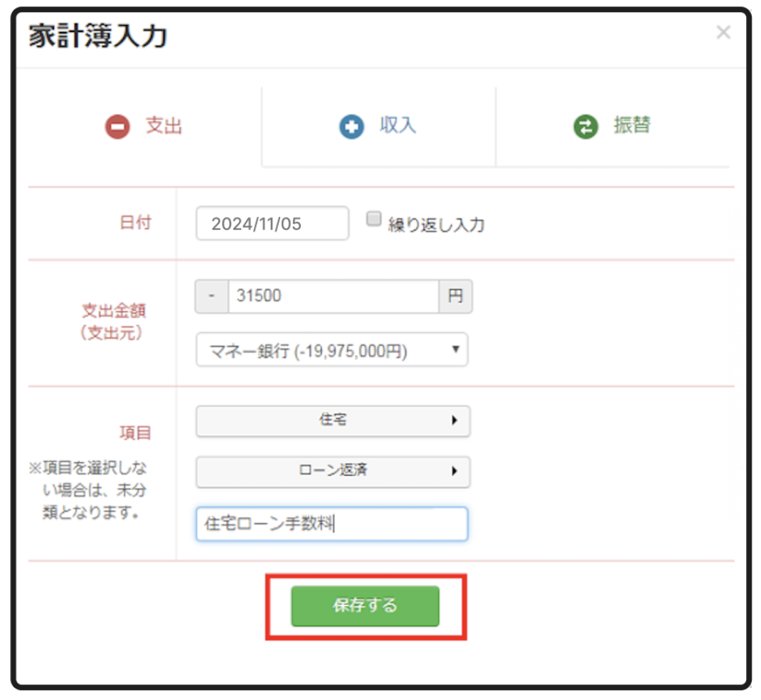The height and width of the screenshot is (700, 761).
Task: Focus the amount field showing 31500
Action: click(334, 296)
